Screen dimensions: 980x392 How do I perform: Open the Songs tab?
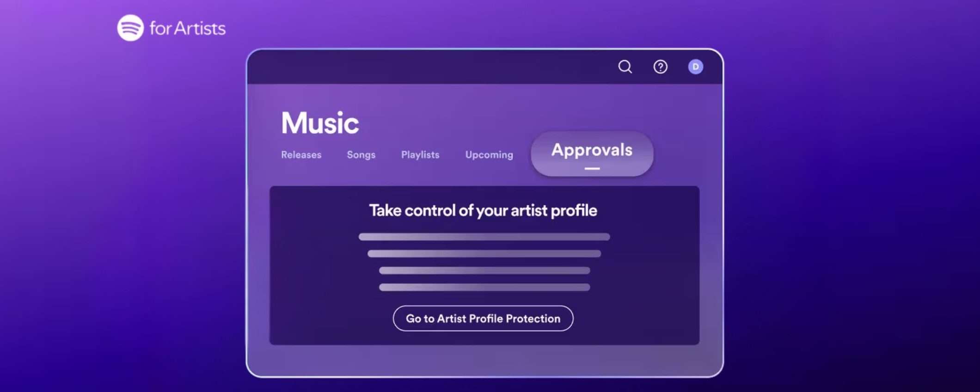[x=361, y=155]
